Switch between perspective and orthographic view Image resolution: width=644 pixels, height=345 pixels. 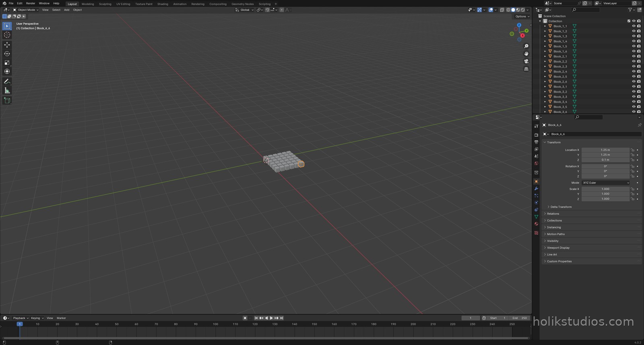click(526, 69)
